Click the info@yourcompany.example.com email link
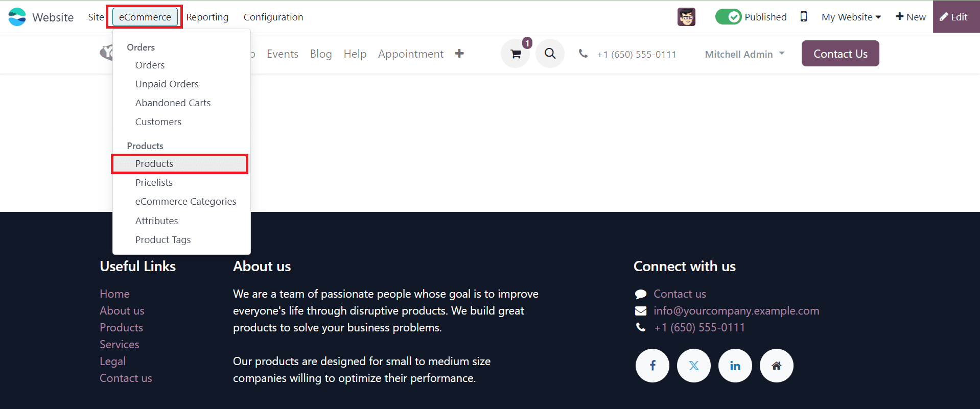980x409 pixels. 736,311
